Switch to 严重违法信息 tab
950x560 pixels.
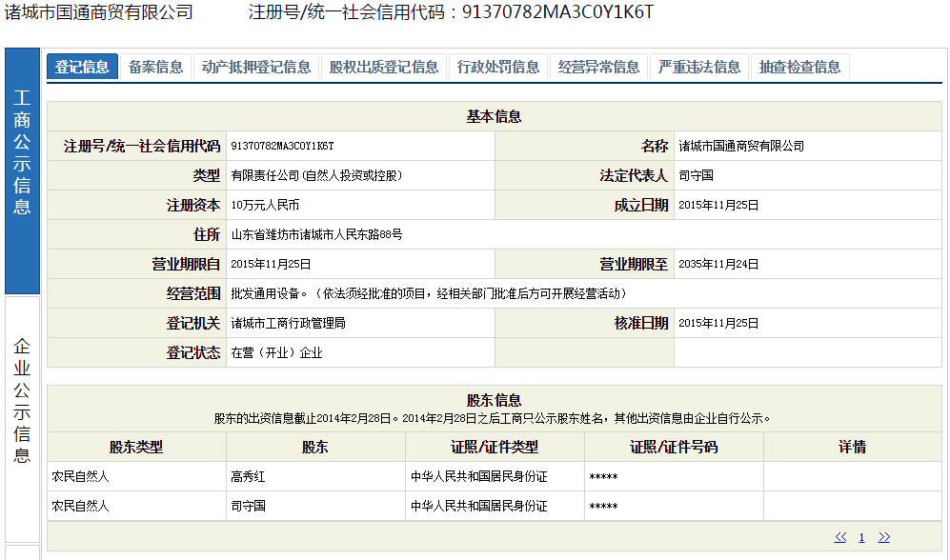699,67
